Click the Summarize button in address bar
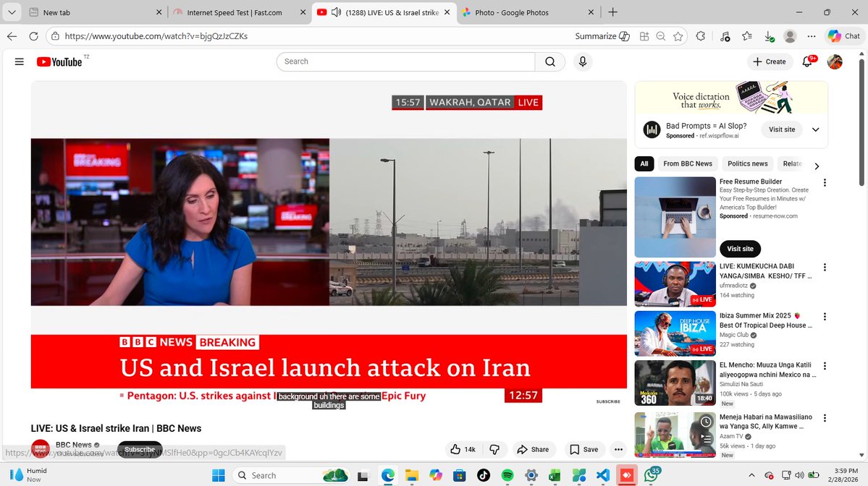Image resolution: width=868 pixels, height=486 pixels. tap(602, 36)
